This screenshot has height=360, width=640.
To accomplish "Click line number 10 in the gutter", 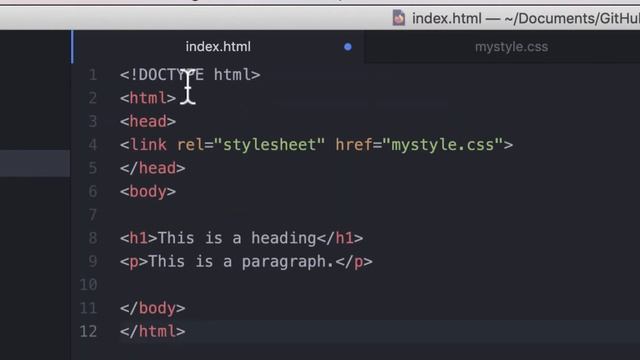I will [x=89, y=285].
